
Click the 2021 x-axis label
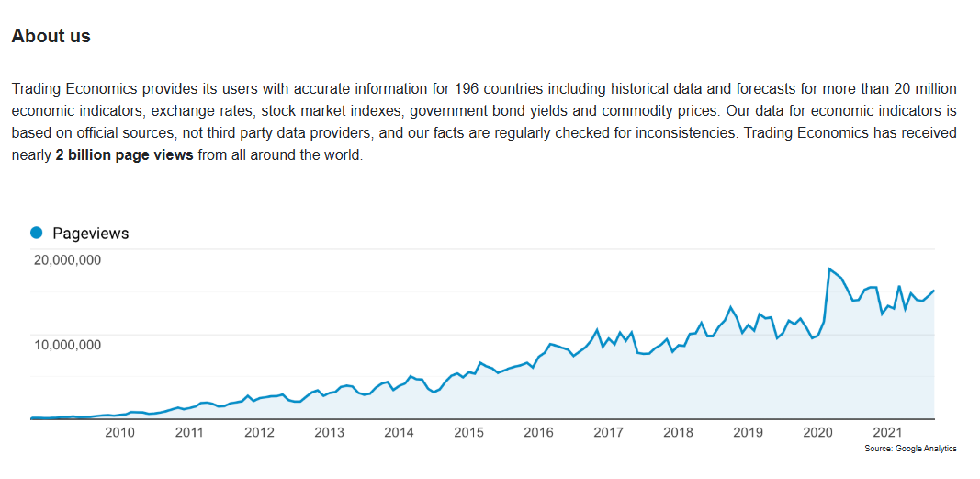point(887,432)
